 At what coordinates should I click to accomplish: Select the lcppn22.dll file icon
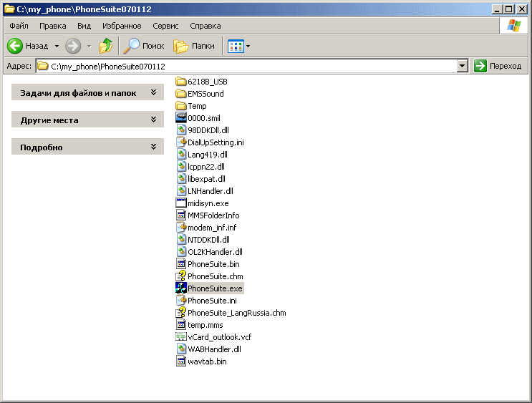(x=181, y=167)
